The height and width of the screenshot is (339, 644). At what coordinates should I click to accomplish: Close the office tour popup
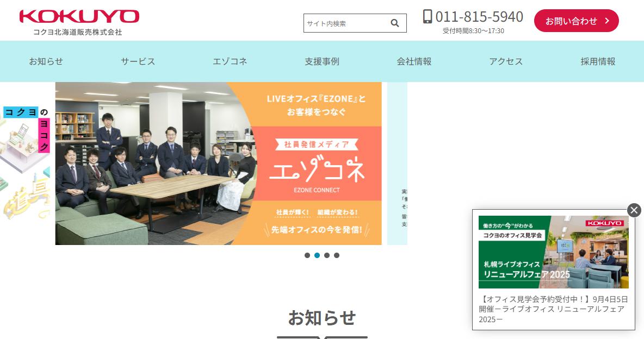(x=634, y=210)
